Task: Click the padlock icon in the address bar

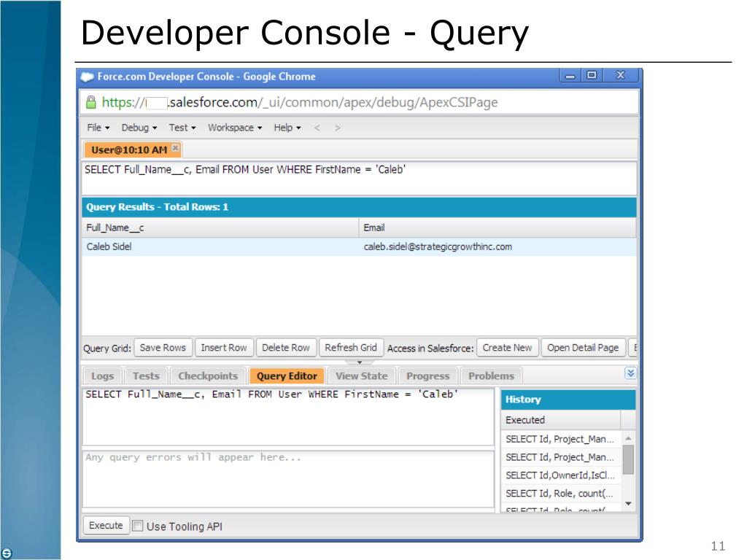Action: tap(90, 102)
